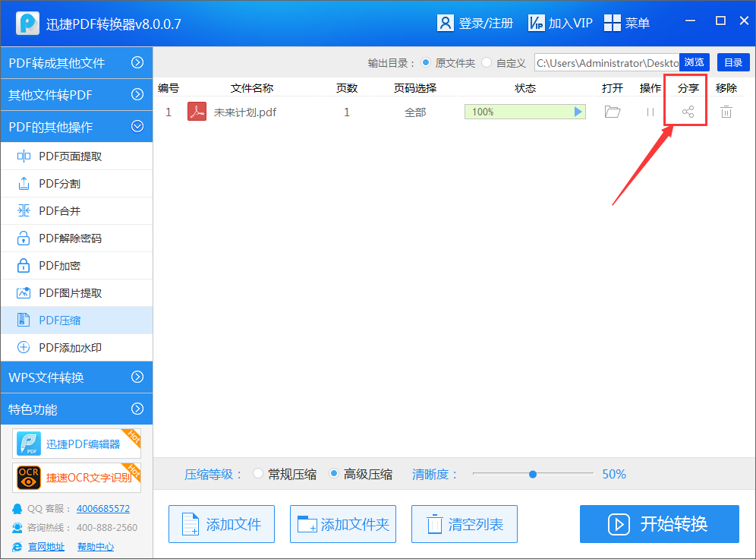The image size is (756, 559).
Task: Select 原文件夹 output radio button
Action: 426,62
